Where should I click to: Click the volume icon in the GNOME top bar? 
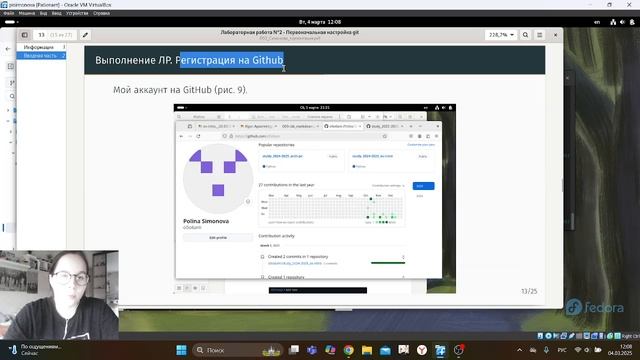(622, 22)
